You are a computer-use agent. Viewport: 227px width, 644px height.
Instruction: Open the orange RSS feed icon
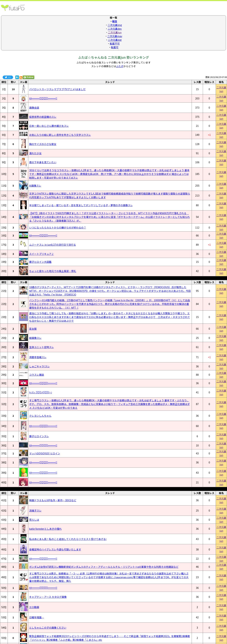[x=21, y=77]
